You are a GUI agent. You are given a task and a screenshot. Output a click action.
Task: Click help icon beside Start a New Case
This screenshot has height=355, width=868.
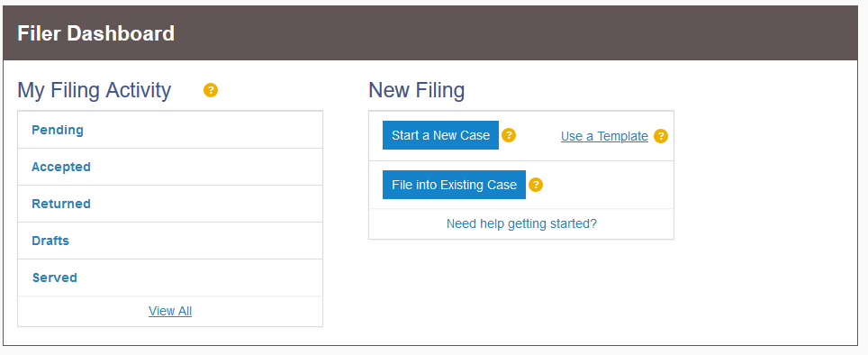pyautogui.click(x=509, y=135)
